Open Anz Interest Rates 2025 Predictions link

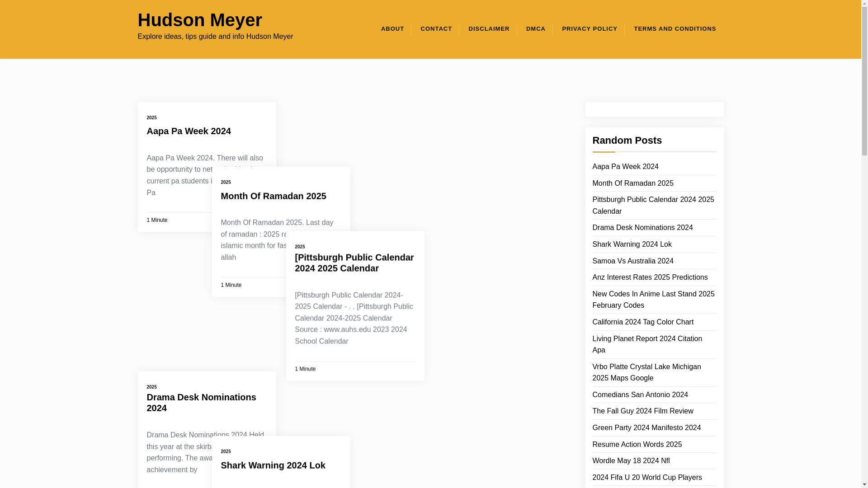click(650, 277)
